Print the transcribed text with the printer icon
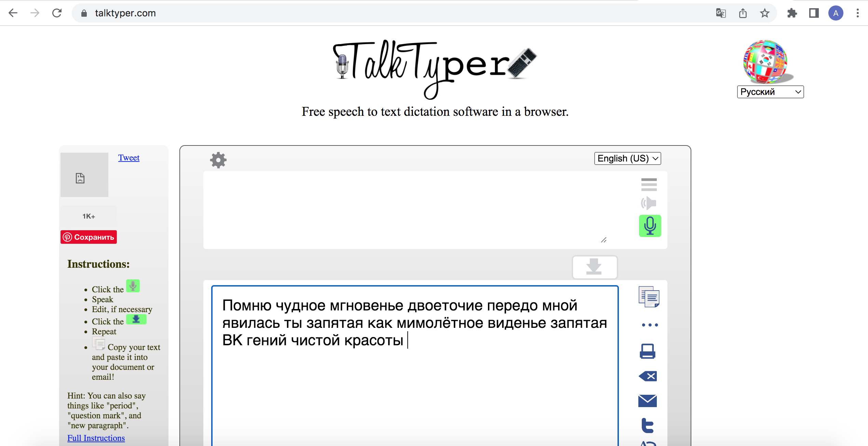This screenshot has height=446, width=868. (x=648, y=351)
